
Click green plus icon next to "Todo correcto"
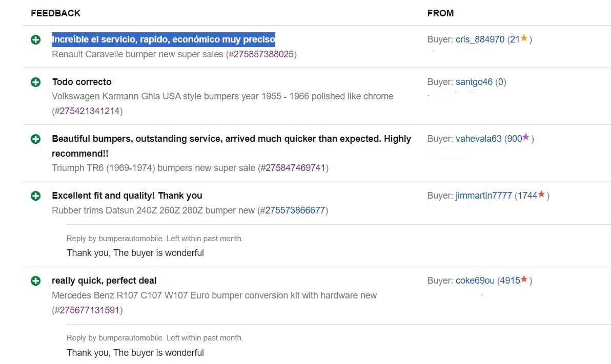[x=35, y=82]
